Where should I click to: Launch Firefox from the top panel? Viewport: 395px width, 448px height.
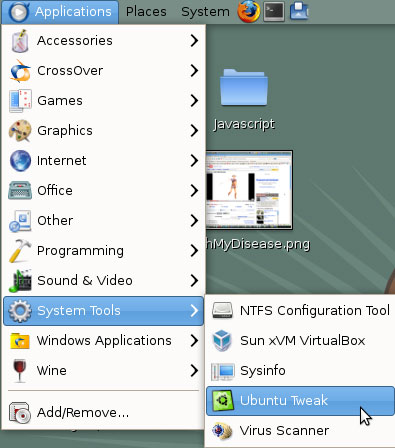(249, 12)
